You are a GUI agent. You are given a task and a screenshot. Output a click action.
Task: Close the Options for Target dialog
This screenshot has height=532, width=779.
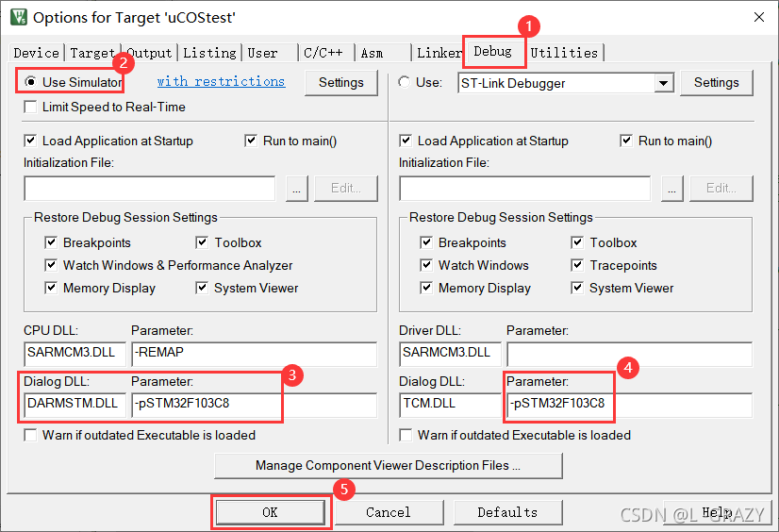point(758,17)
